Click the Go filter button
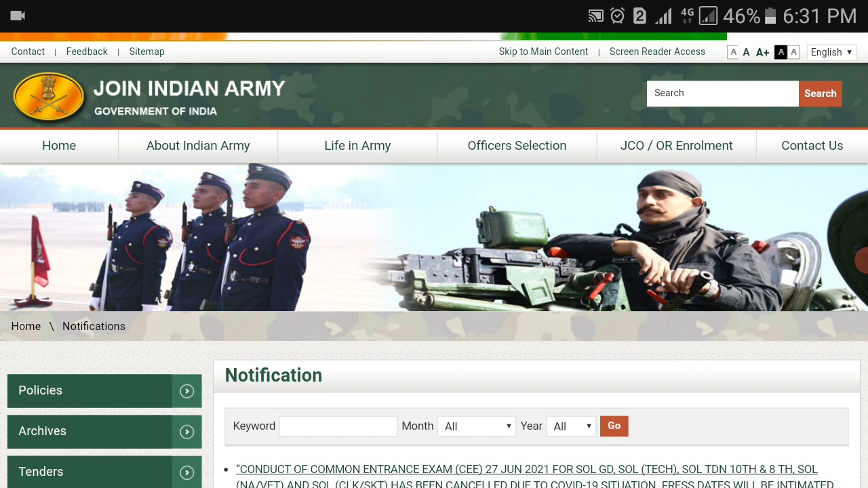The height and width of the screenshot is (488, 868). pyautogui.click(x=614, y=426)
